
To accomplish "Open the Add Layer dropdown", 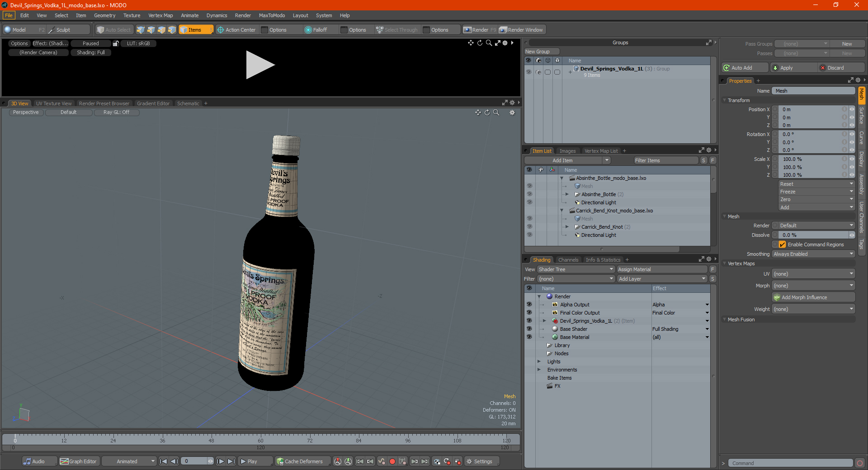I will [662, 279].
